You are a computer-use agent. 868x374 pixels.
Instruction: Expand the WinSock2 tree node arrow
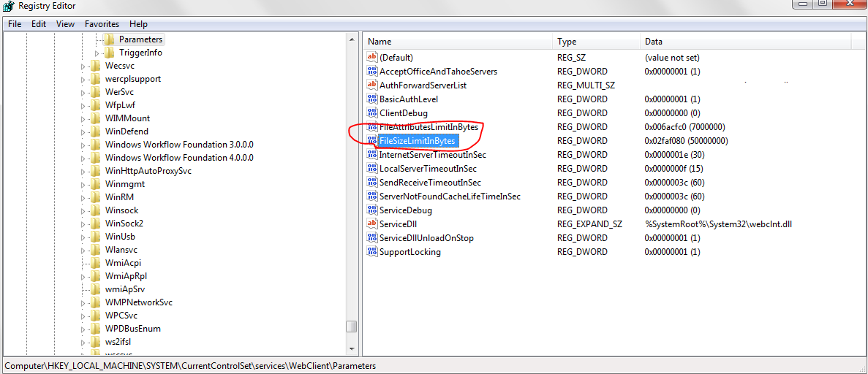click(x=83, y=224)
